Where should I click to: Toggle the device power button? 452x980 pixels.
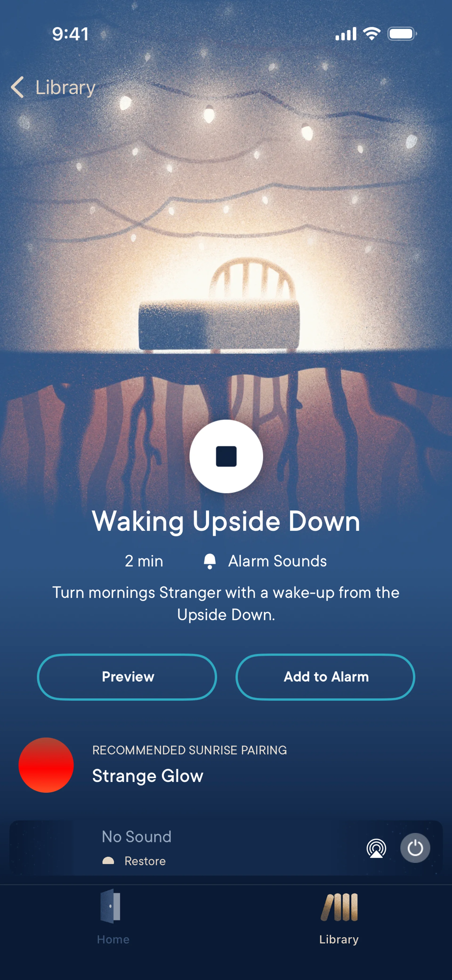[415, 848]
